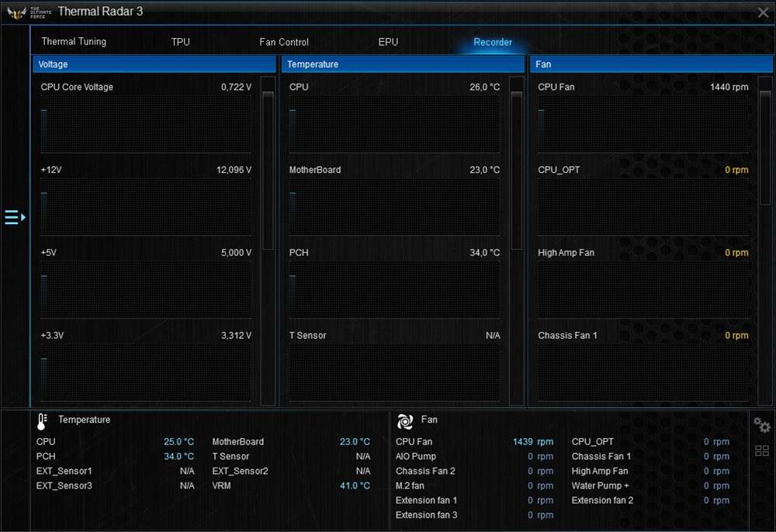Viewport: 776px width, 532px height.
Task: Click the "Extension fan 3" label
Action: [426, 515]
